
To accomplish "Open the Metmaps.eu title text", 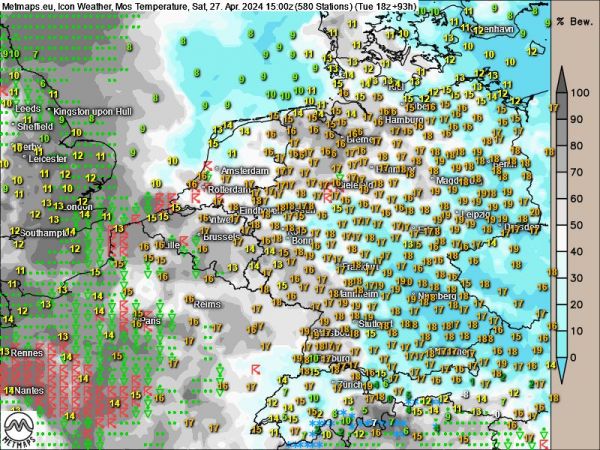I will [28, 6].
